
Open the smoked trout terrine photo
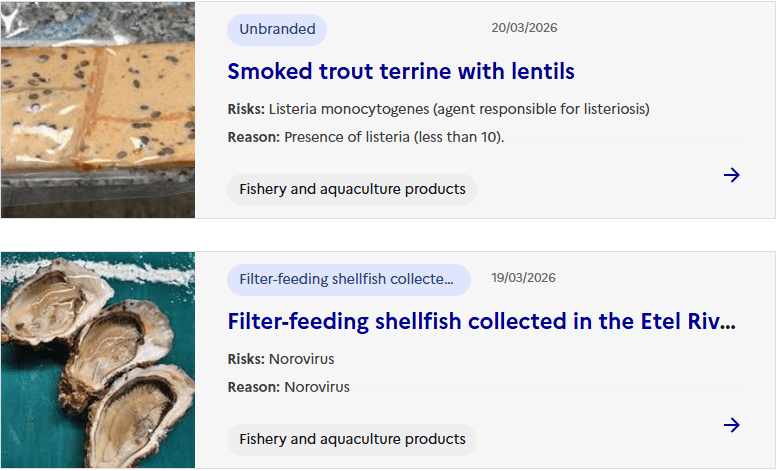pos(98,110)
